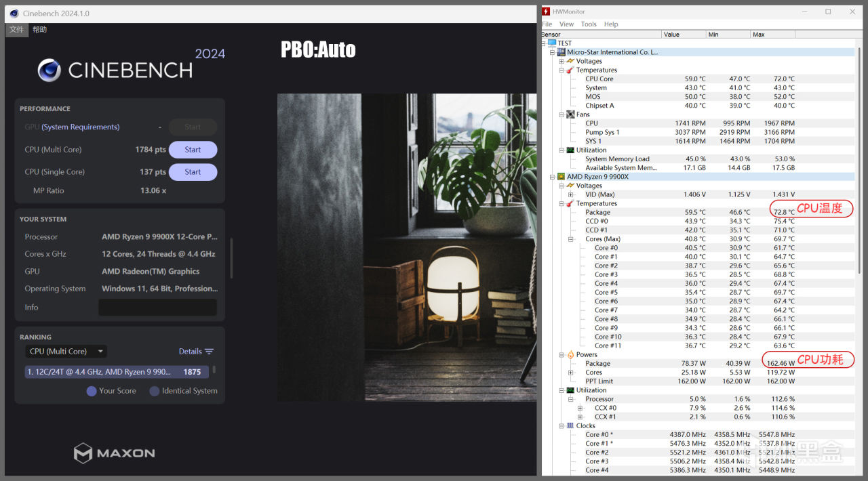The width and height of the screenshot is (868, 481).
Task: Select the Pump Sys 1 fan row
Action: click(x=698, y=132)
